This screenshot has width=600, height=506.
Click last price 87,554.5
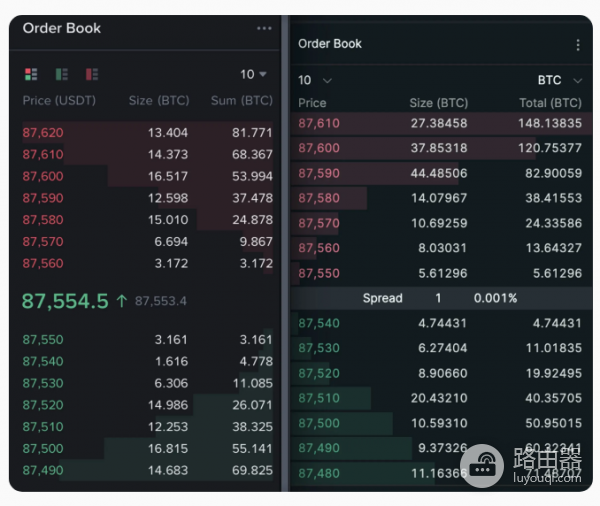(x=65, y=301)
